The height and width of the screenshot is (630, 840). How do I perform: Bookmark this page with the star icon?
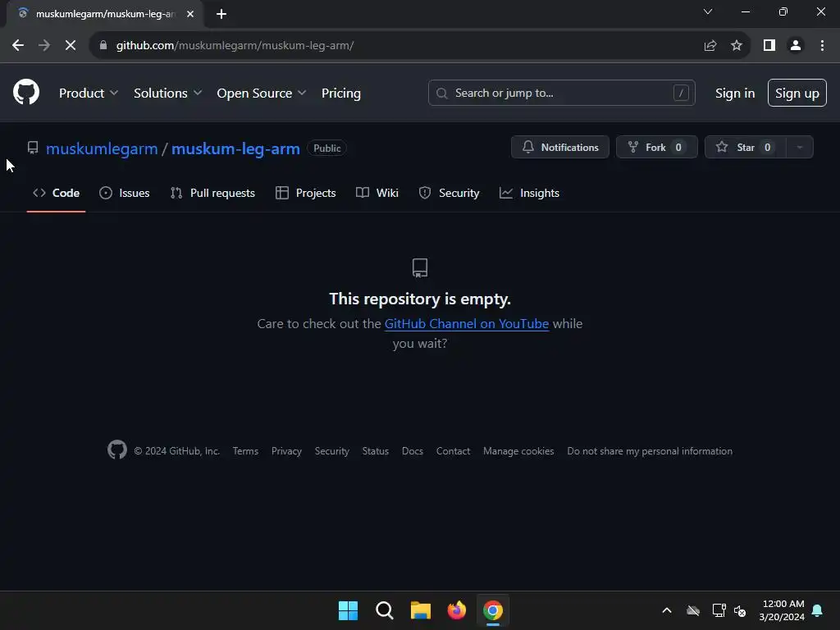click(737, 46)
